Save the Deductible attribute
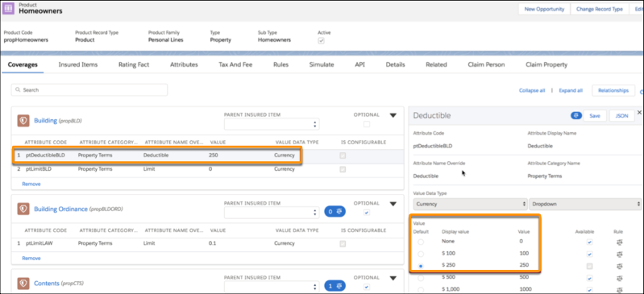The height and width of the screenshot is (294, 644). coord(595,116)
